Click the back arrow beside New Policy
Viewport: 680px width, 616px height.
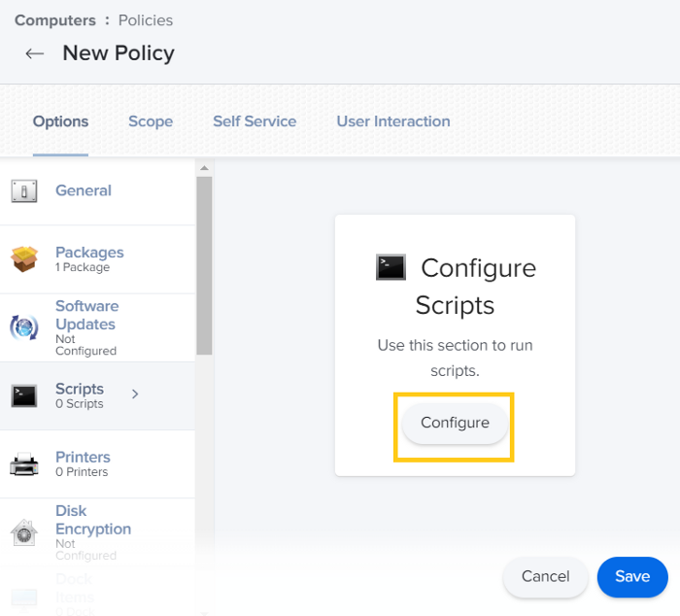click(35, 53)
